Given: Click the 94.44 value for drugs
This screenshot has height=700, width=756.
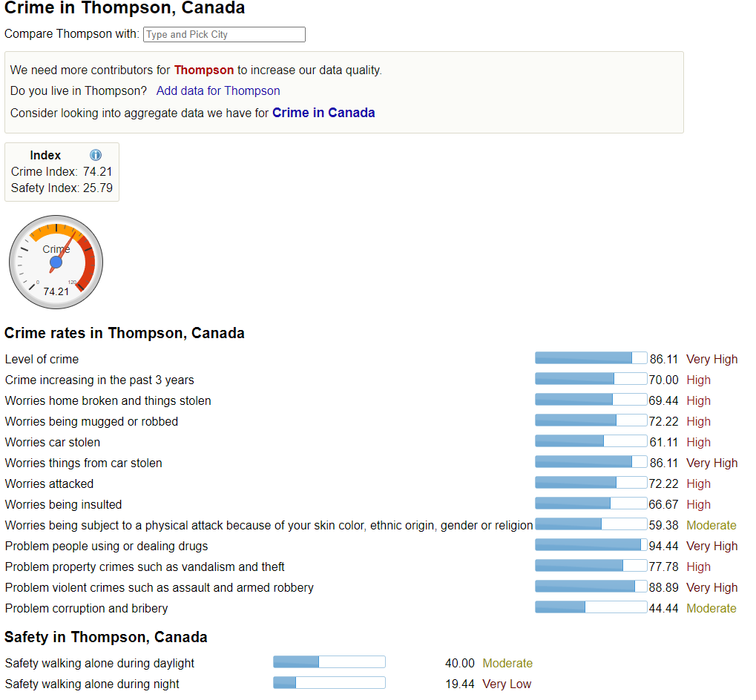Looking at the screenshot, I should 663,546.
